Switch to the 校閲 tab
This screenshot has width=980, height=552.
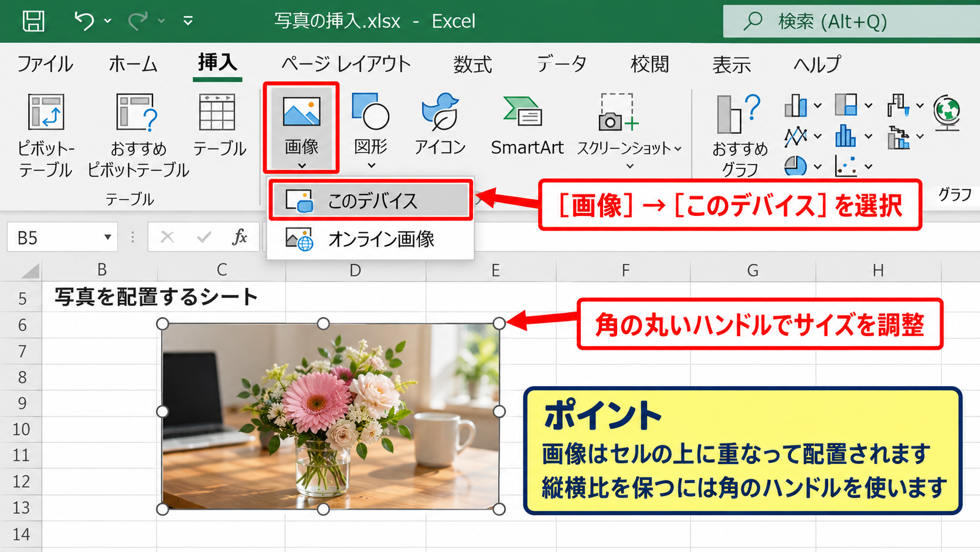(649, 63)
